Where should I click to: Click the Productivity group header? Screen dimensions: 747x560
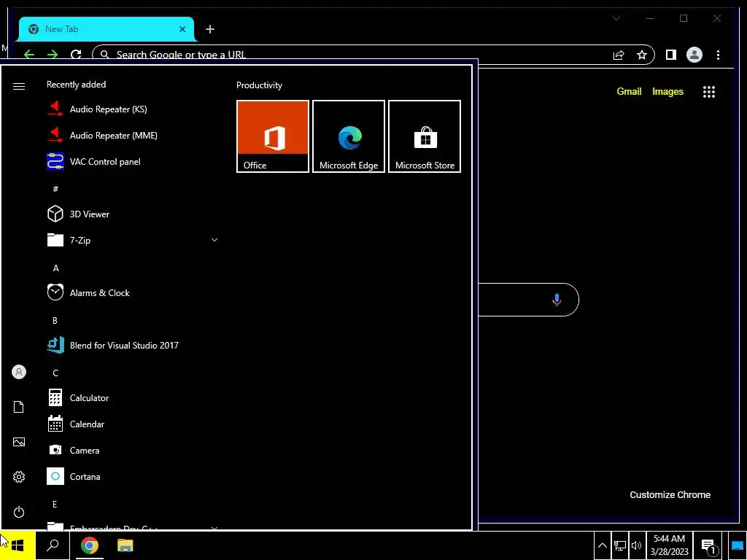(x=259, y=85)
